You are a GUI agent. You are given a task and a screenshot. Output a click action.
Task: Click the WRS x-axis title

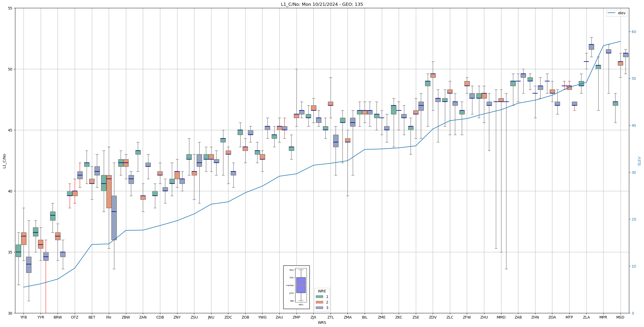(322, 323)
